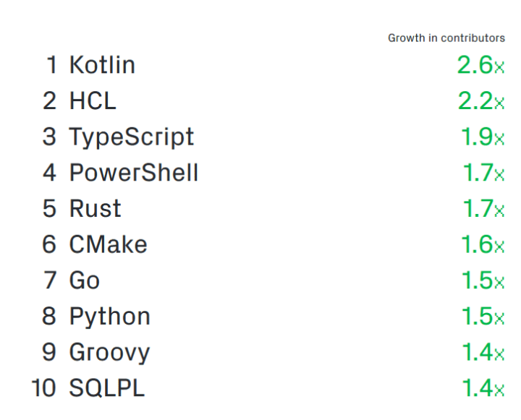
Task: Click the Rust language name
Action: point(95,208)
